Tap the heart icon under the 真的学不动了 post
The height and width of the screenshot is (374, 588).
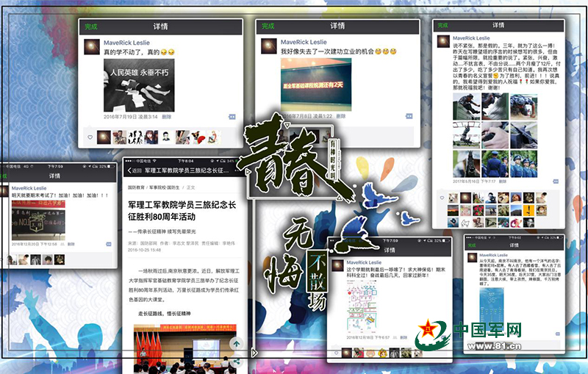pos(90,137)
